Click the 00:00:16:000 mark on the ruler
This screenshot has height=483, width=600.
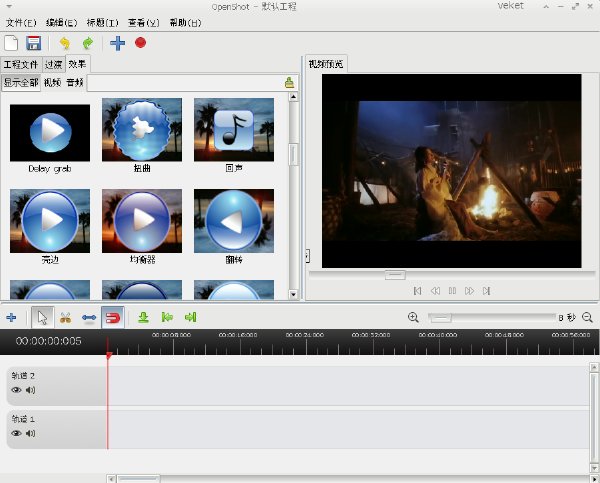(238, 335)
